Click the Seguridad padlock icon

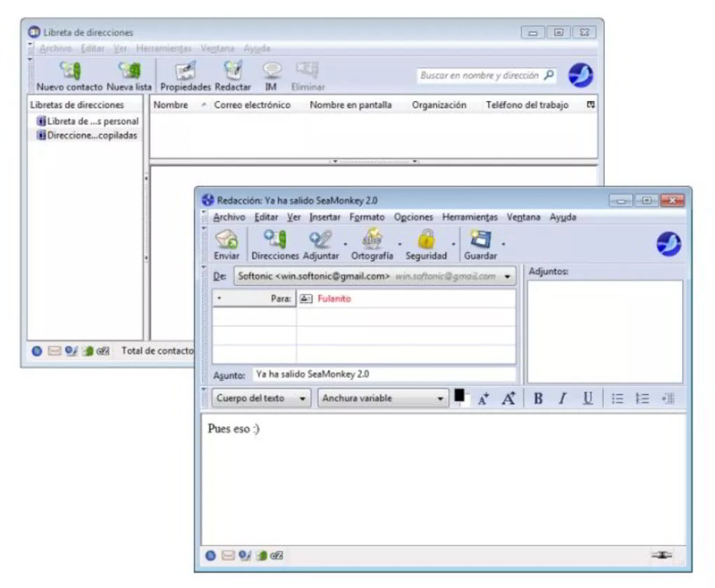click(426, 239)
